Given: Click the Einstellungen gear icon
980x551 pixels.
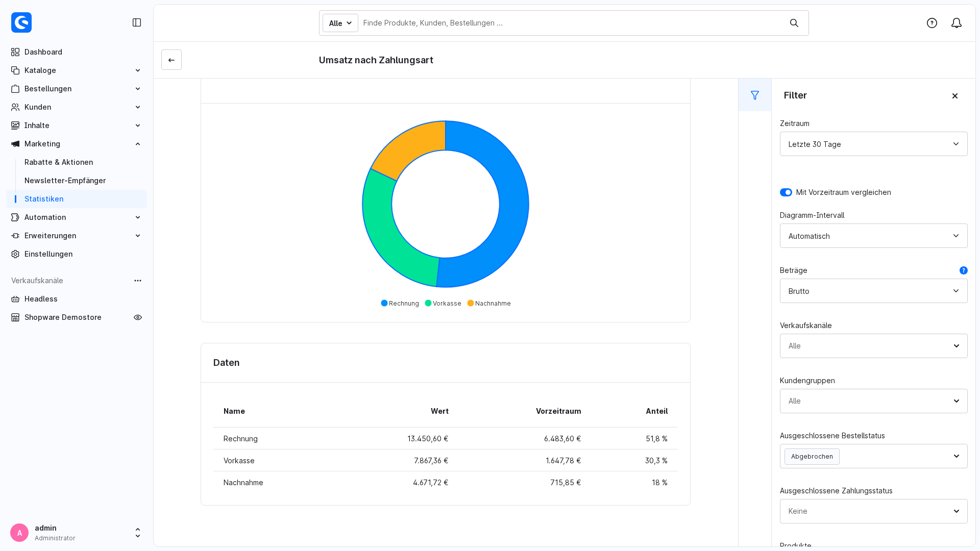Looking at the screenshot, I should pos(15,254).
